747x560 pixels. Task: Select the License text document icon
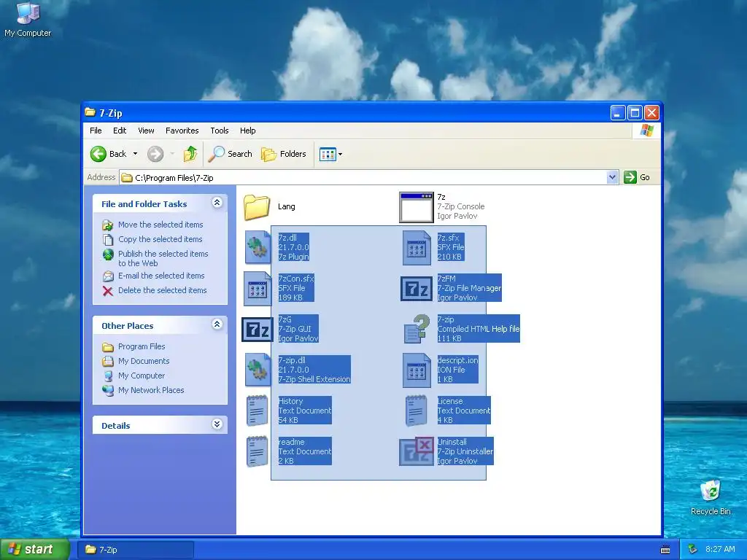tap(416, 411)
